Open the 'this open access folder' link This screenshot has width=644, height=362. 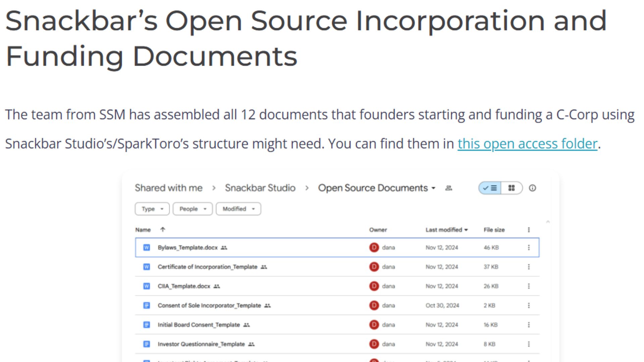point(527,144)
